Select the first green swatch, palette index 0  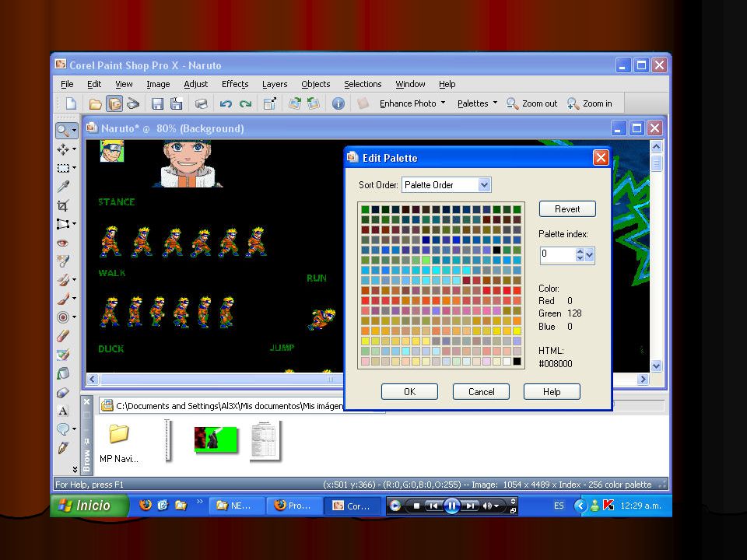click(x=366, y=209)
